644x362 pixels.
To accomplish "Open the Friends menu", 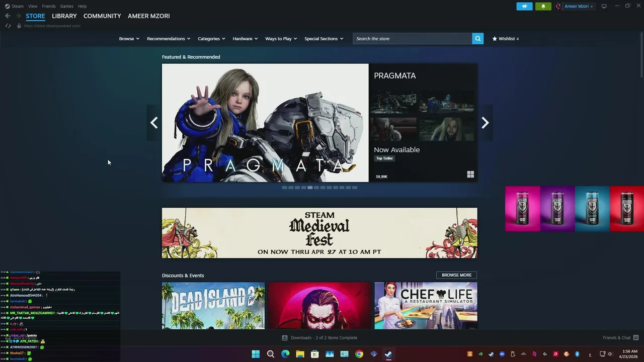I will tap(49, 6).
